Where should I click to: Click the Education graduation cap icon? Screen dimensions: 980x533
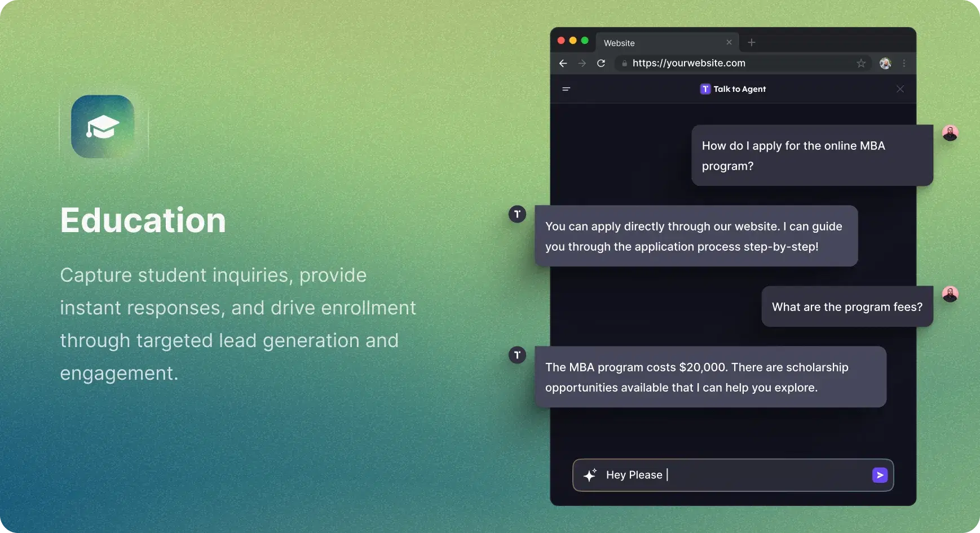tap(103, 127)
